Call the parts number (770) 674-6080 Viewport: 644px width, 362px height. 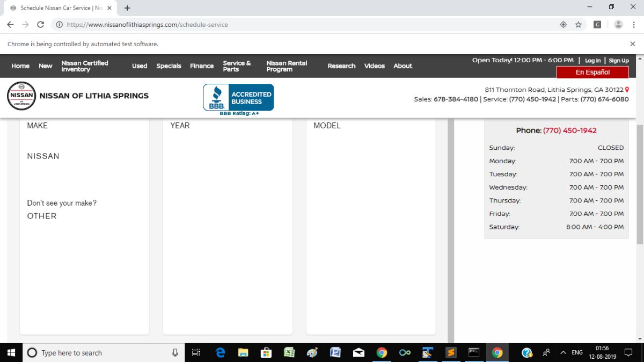tap(604, 99)
